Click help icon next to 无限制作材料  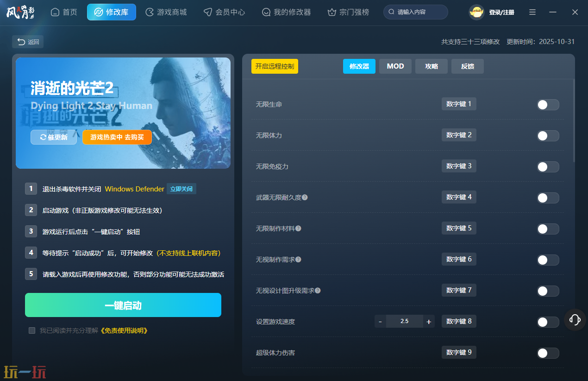[298, 229]
